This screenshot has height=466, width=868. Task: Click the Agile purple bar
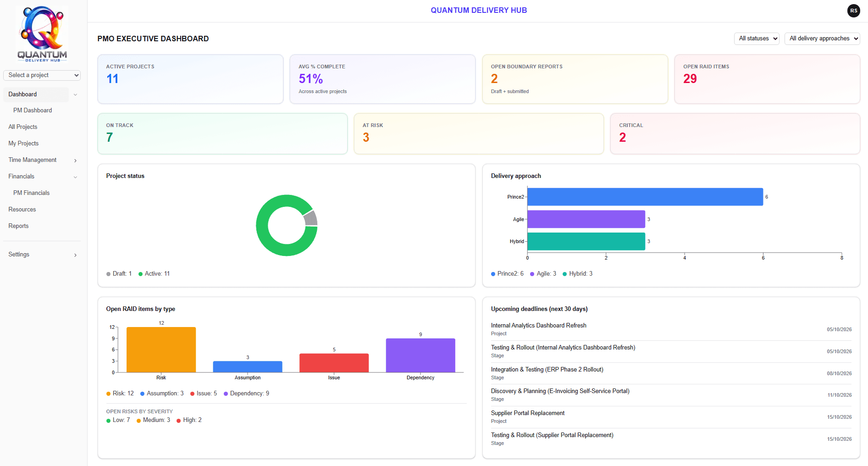tap(586, 219)
